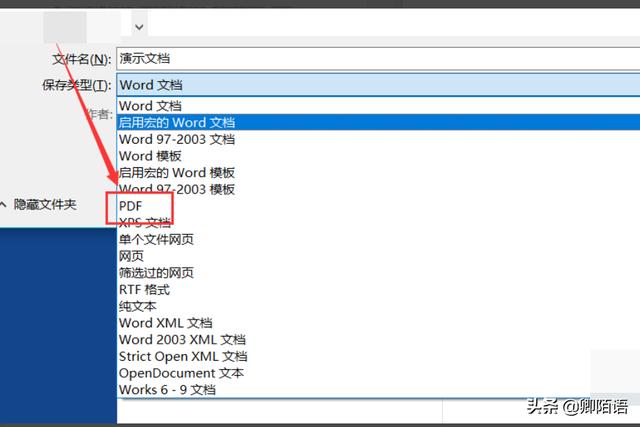This screenshot has height=427, width=640.
Task: Choose 纯文本 as file type
Action: [x=137, y=306]
